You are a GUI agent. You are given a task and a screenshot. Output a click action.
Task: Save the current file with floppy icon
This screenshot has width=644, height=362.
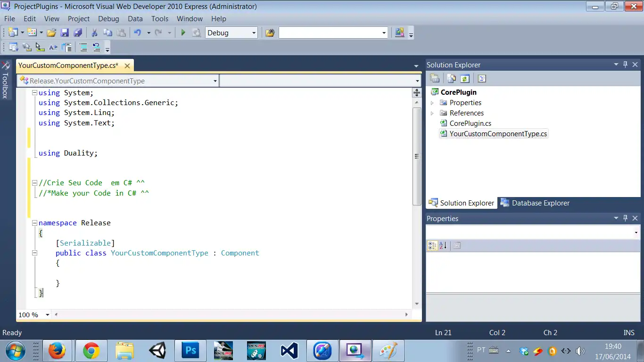pos(65,33)
